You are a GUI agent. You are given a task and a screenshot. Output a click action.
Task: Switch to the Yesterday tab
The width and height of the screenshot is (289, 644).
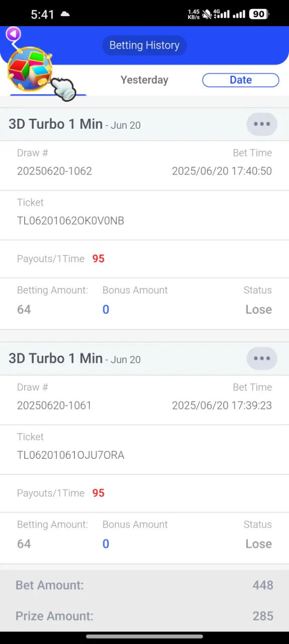pyautogui.click(x=144, y=80)
